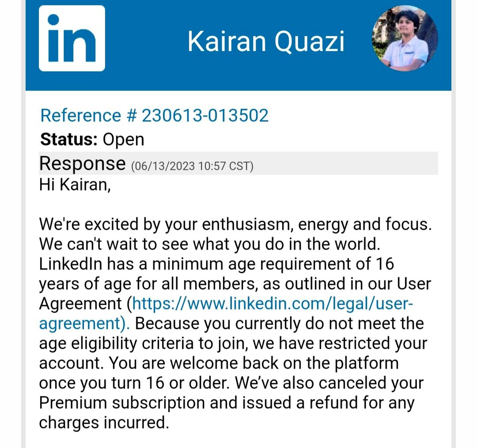The height and width of the screenshot is (448, 477).
Task: Click the bold Status label
Action: (x=69, y=139)
